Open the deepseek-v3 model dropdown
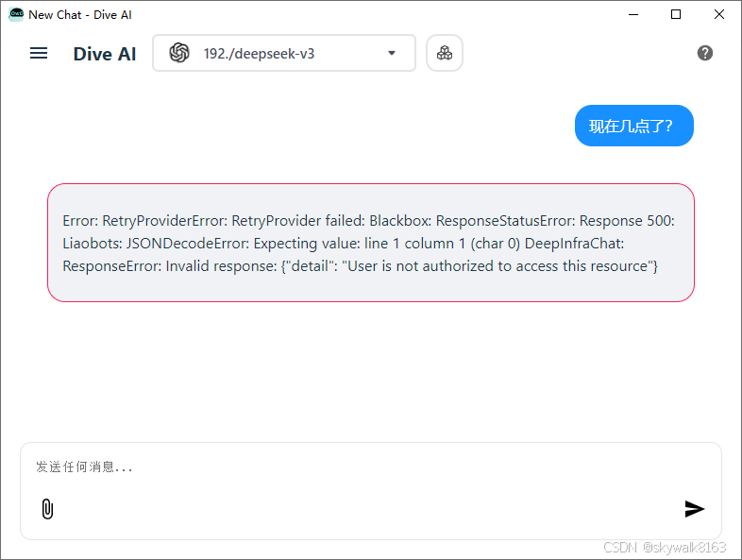Screen dimensions: 742x560 (x=284, y=53)
